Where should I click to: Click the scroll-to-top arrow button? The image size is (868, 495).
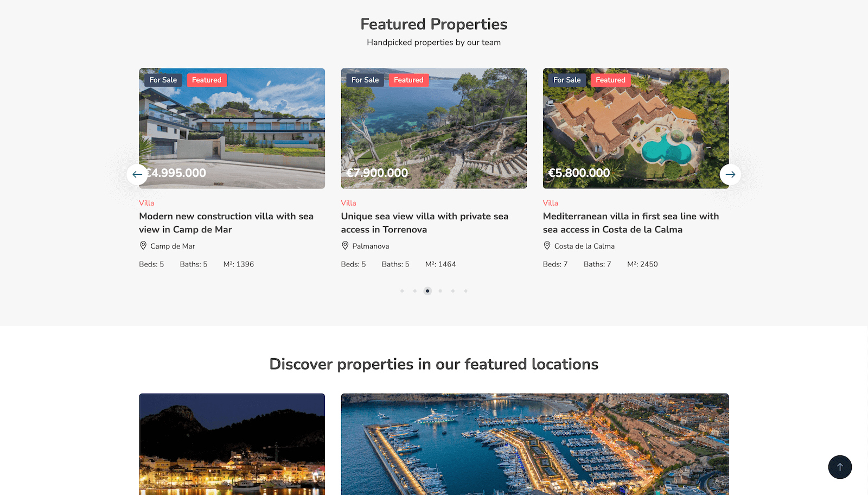tap(840, 467)
